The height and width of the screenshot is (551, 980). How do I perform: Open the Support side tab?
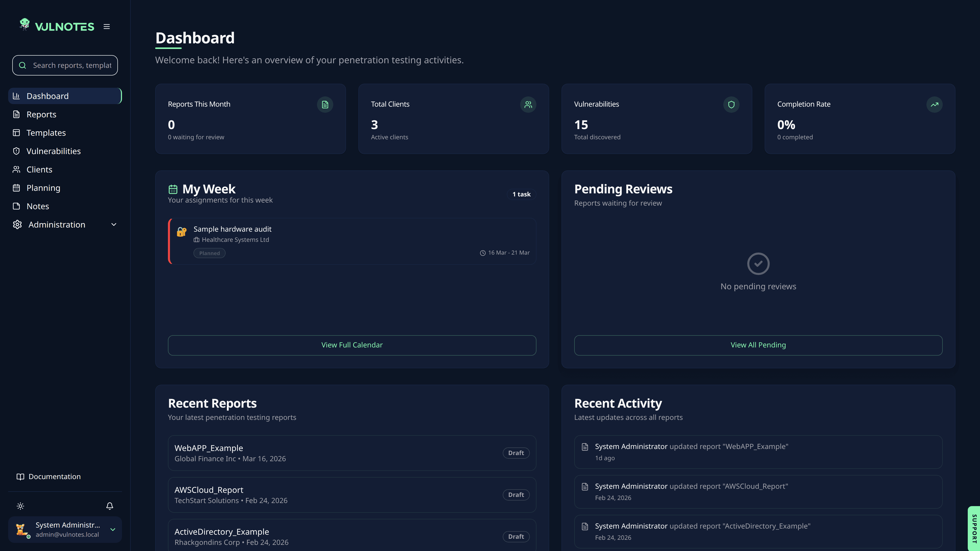tap(974, 529)
